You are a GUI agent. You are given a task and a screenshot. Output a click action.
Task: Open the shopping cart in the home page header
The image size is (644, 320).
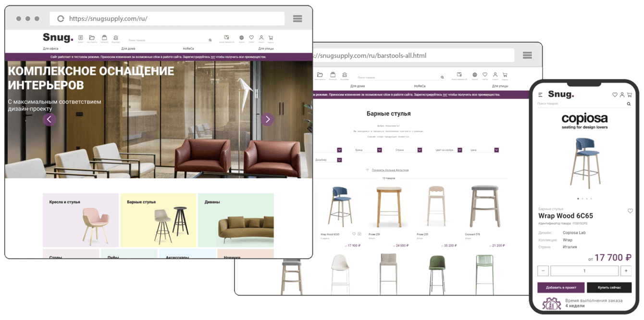point(271,38)
